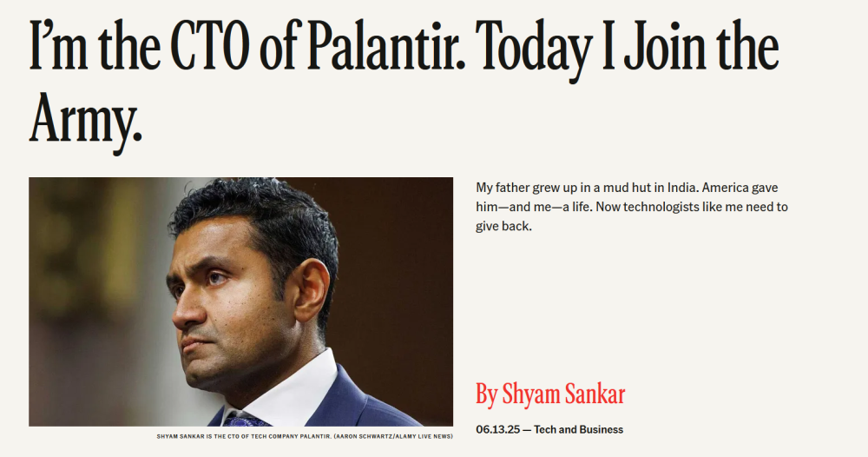Click "give back." in the subheading

(503, 226)
